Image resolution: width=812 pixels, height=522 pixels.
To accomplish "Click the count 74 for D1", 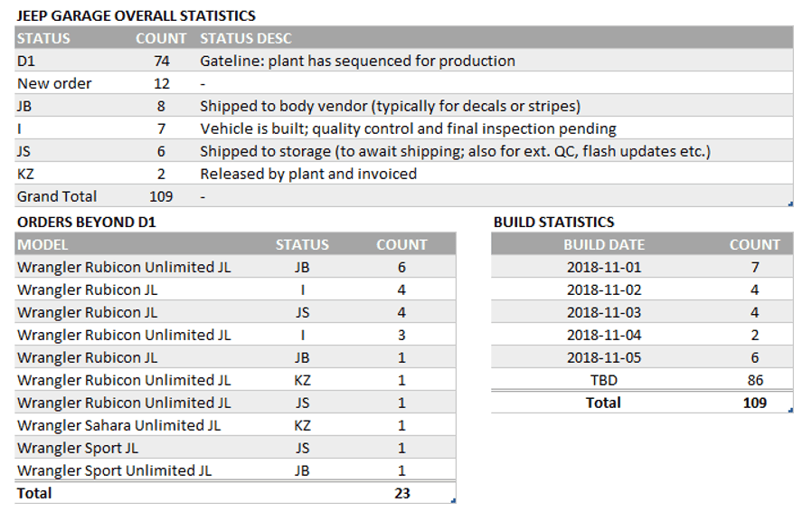I will [x=162, y=62].
